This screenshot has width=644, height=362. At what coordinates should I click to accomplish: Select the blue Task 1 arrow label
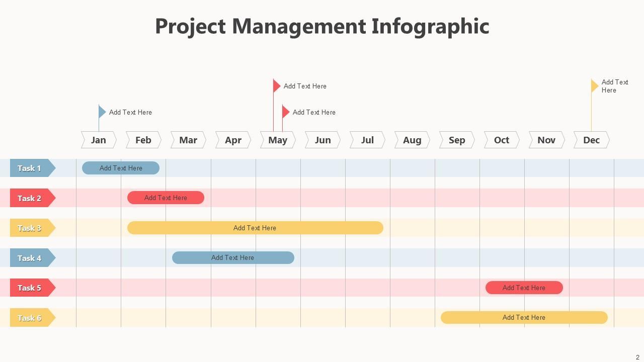31,168
